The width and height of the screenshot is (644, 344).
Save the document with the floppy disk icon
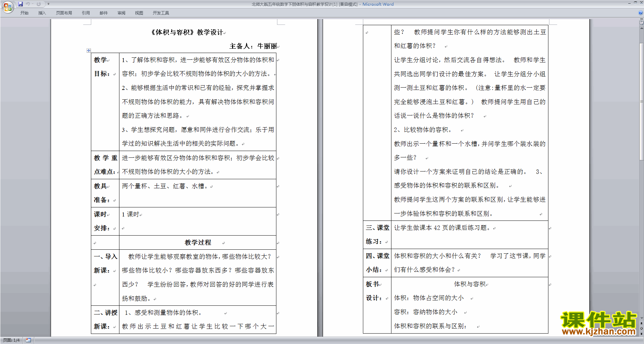[20, 4]
